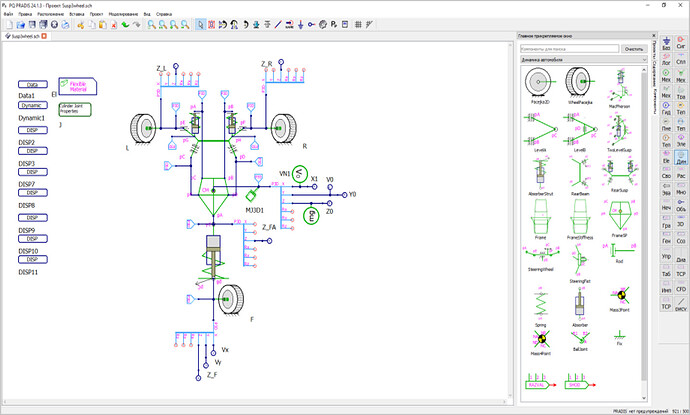This screenshot has height=415, width=690.
Task: Click the dropdown arrow of component library combo
Action: coord(644,59)
